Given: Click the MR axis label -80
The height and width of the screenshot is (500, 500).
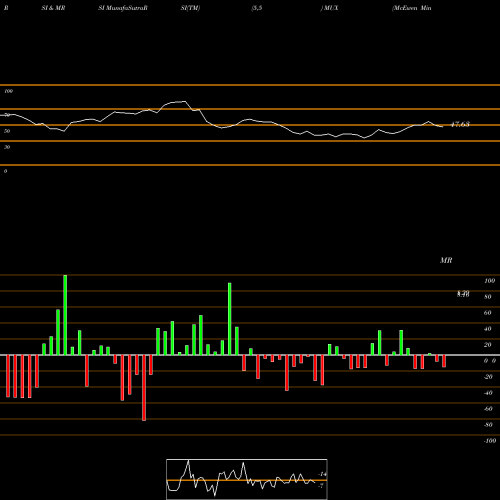Looking at the screenshot, I should pos(488,425).
